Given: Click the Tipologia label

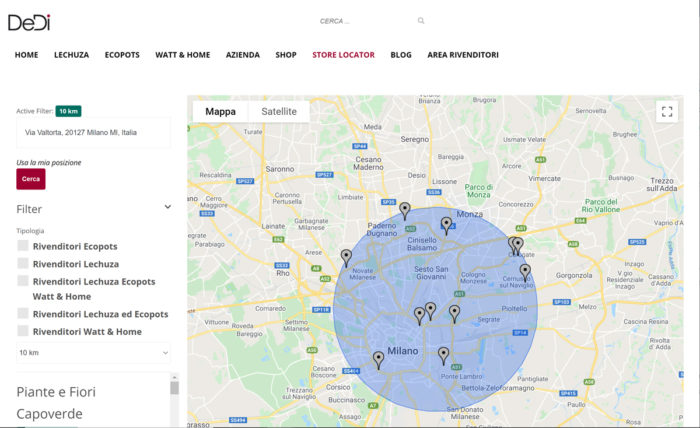Looking at the screenshot, I should 30,231.
